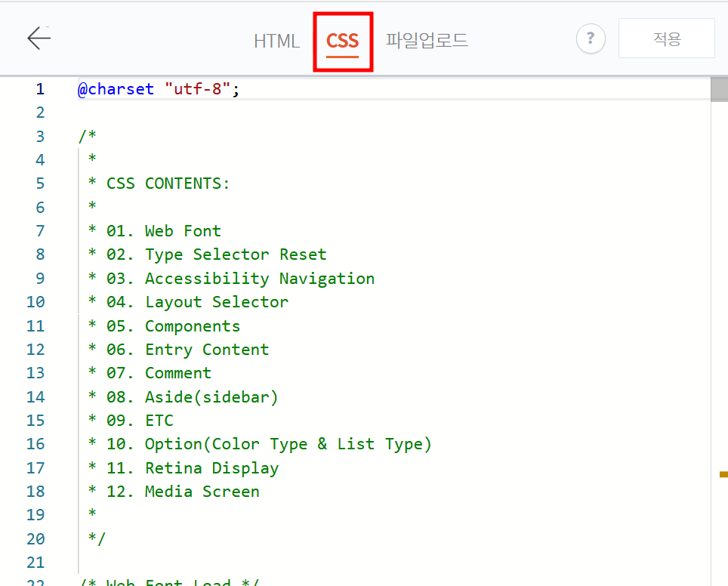Select the CSS tab
728x586 pixels.
click(x=343, y=41)
